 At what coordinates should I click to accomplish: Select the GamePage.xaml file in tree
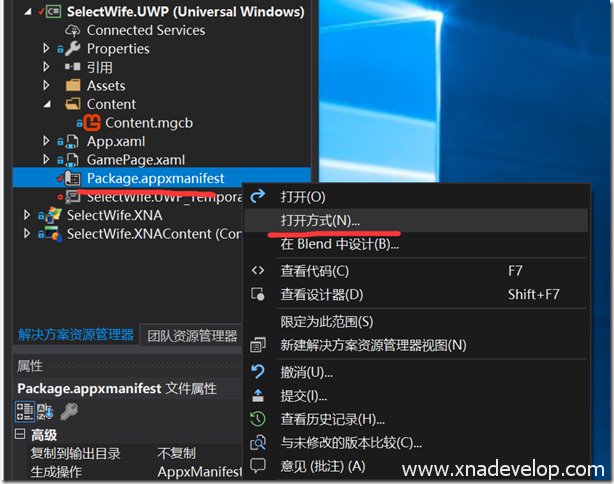[x=135, y=160]
